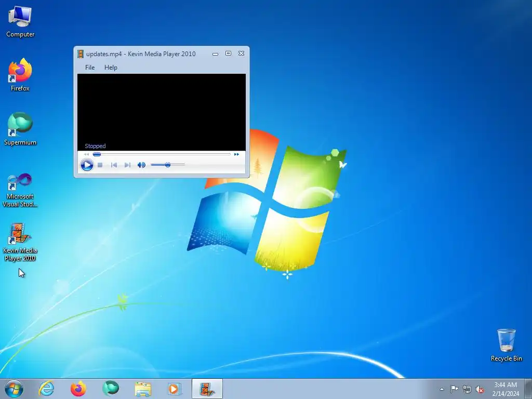Select the Supermium desktop icon
Viewport: 532px width, 399px height.
(20, 129)
